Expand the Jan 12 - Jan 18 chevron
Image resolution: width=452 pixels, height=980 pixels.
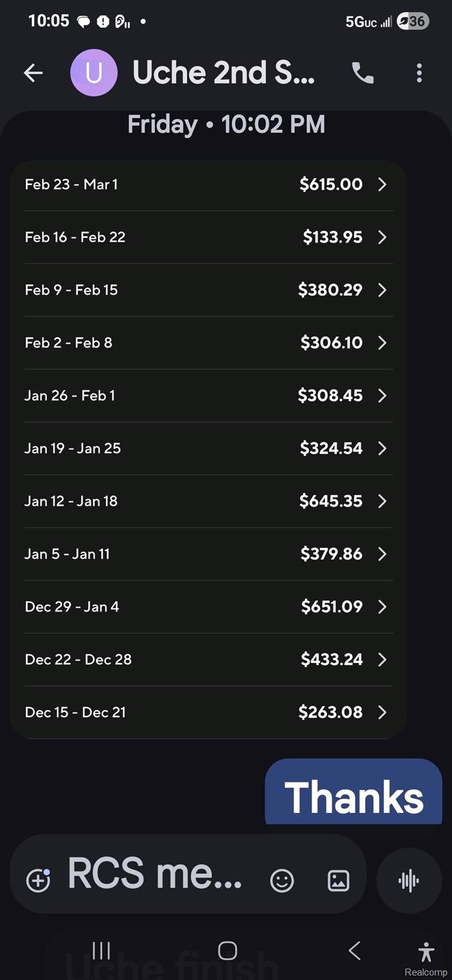(x=382, y=501)
